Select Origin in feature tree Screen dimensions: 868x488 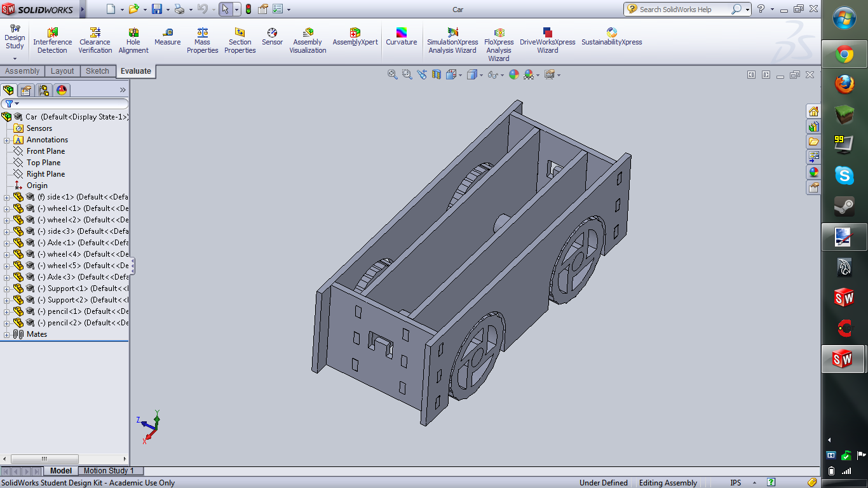pos(37,186)
